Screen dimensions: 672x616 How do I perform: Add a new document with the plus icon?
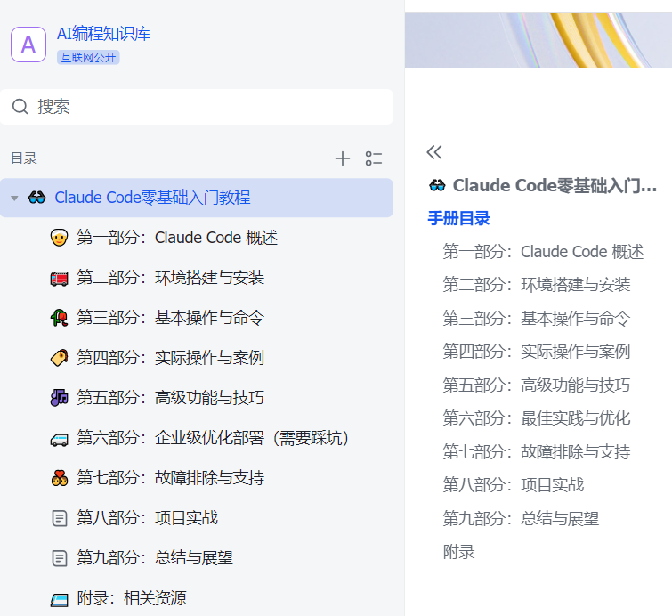pyautogui.click(x=343, y=158)
